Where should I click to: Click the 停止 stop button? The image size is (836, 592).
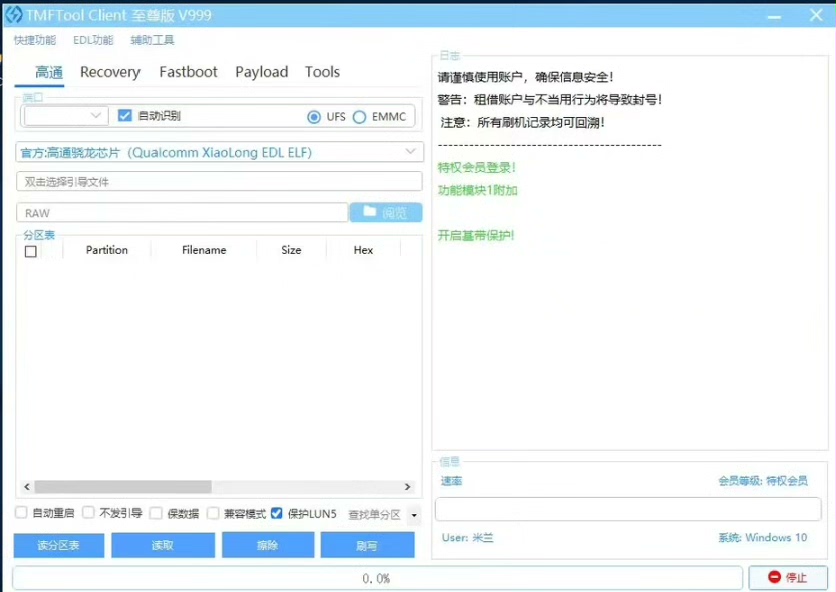pos(788,577)
